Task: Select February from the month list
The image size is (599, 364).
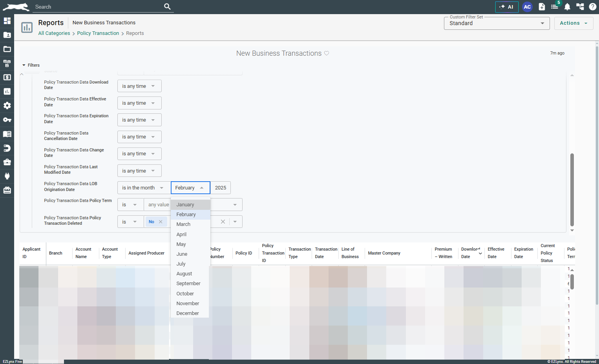Action: [x=190, y=215]
